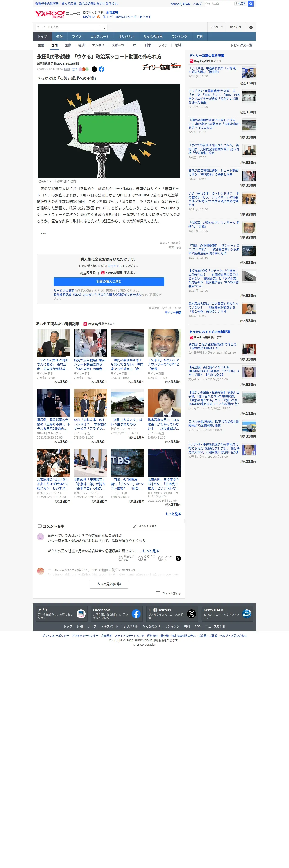Click the second commenter's orange avatar
The image size is (289, 868).
40,571
